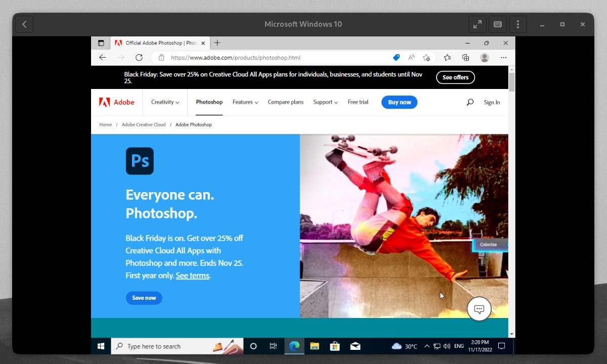
Task: Toggle VM viewer fullscreen icon
Action: click(x=478, y=24)
